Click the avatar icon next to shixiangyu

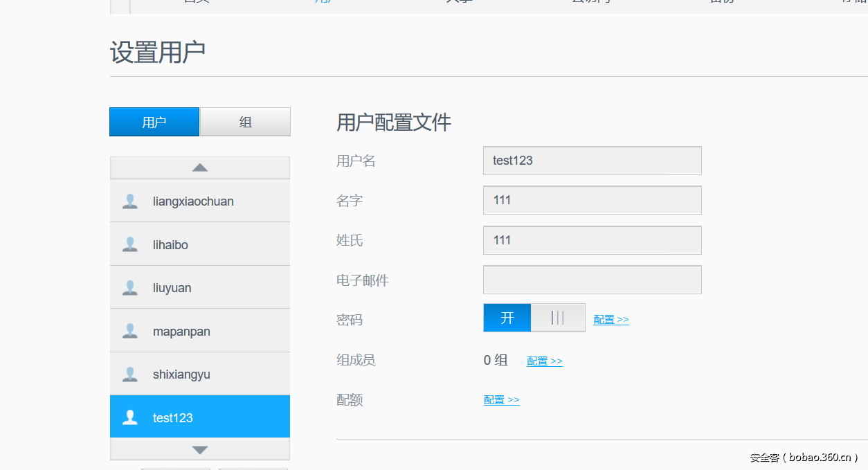[129, 374]
